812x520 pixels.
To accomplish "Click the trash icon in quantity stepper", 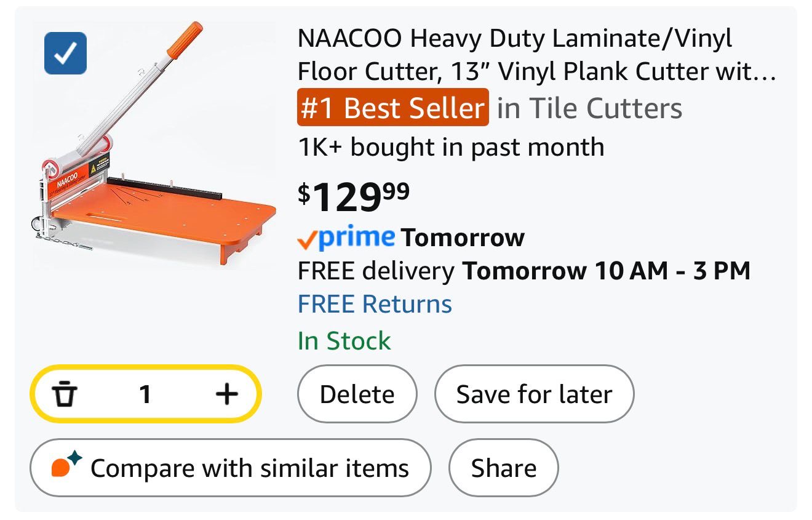I will click(64, 394).
